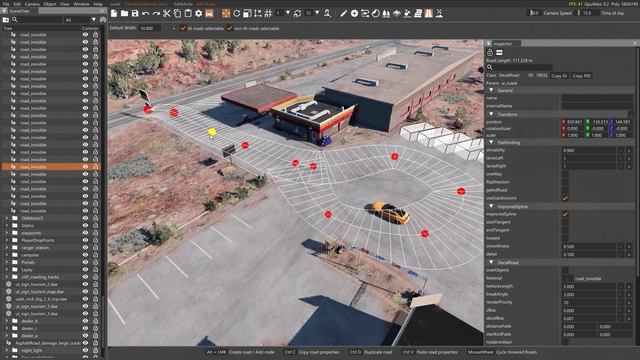The height and width of the screenshot is (360, 640).
Task: Select the translate gizmo tool
Action: tap(226, 13)
